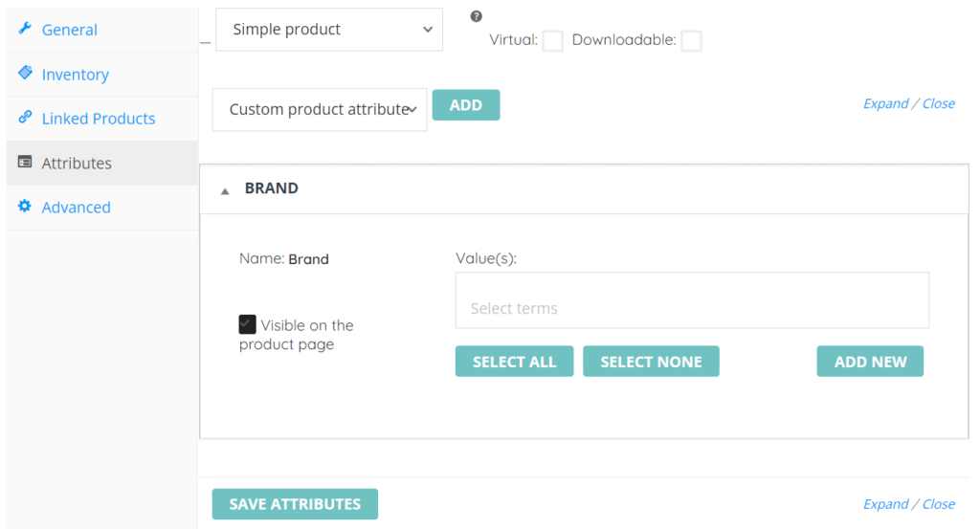Go to the Advanced tab

pos(76,208)
